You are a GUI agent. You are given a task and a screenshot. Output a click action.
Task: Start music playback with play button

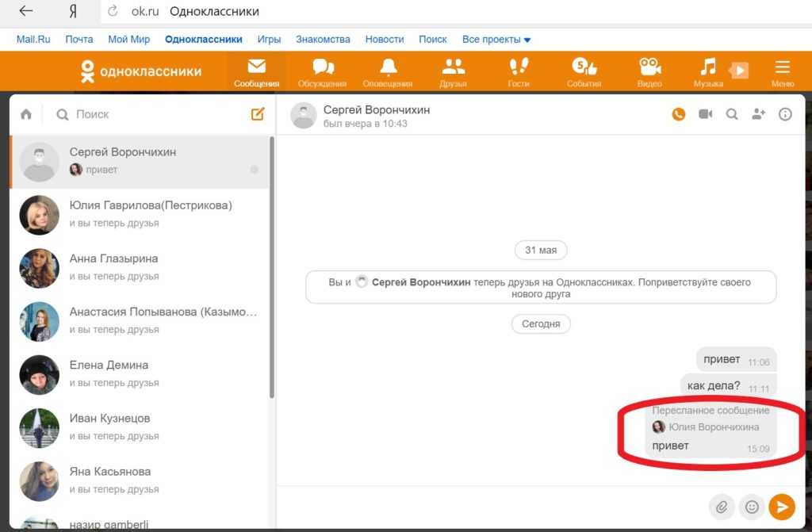click(740, 70)
